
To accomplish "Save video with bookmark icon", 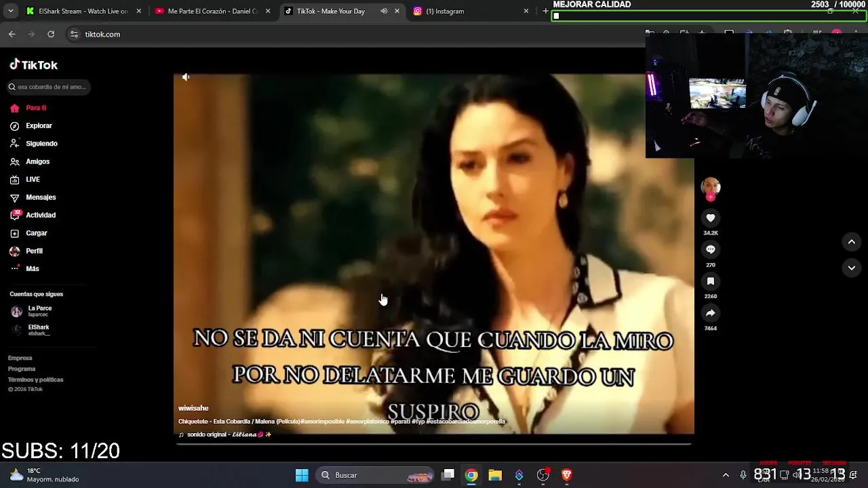I will coord(711,281).
